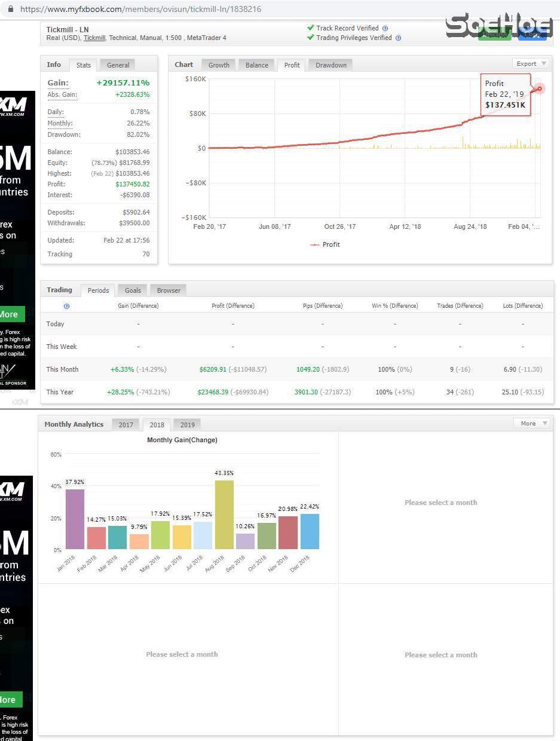
Task: Click the lock icon in address bar
Action: [10, 10]
